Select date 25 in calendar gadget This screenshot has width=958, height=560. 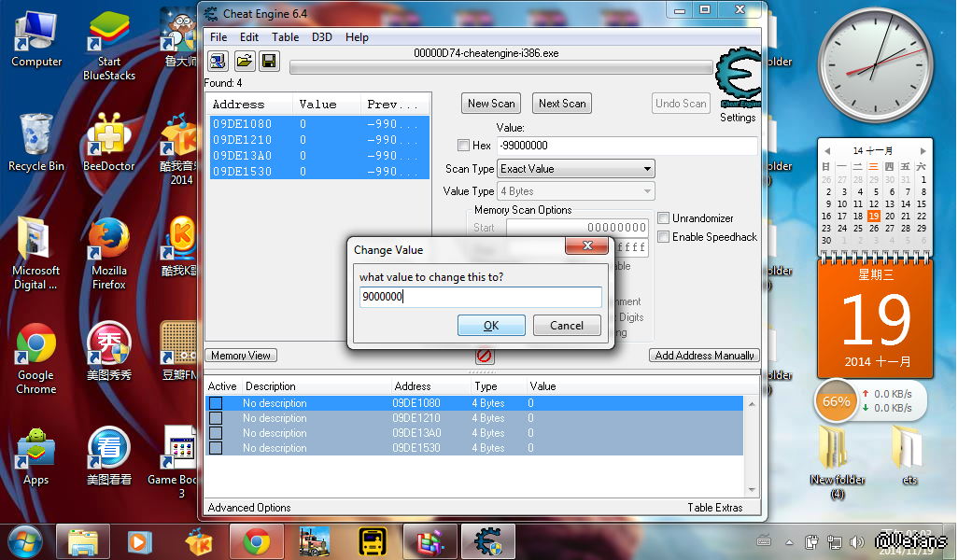[x=858, y=229]
